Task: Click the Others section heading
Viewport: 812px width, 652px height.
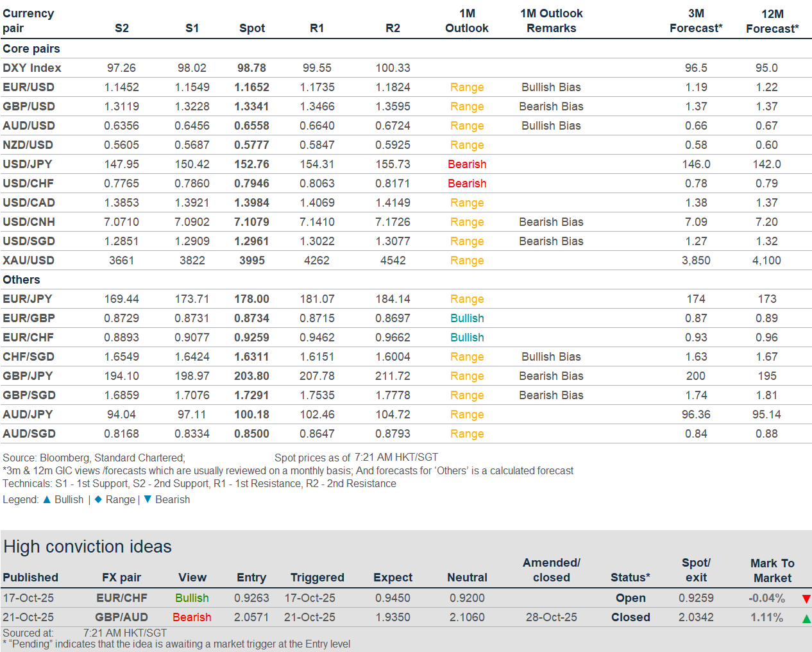Action: pos(21,280)
